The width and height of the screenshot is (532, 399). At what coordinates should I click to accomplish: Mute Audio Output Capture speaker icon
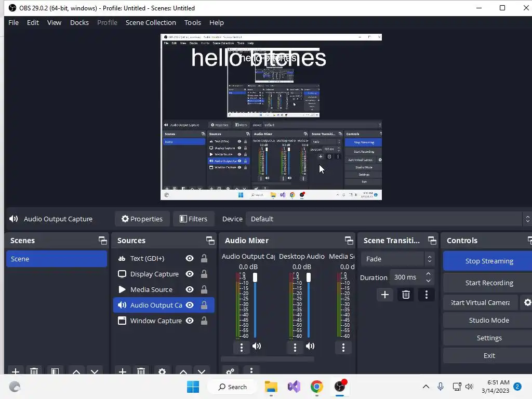[257, 346]
